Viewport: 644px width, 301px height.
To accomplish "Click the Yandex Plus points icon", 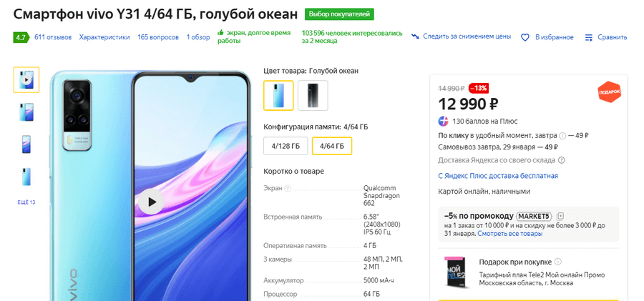I will click(444, 121).
